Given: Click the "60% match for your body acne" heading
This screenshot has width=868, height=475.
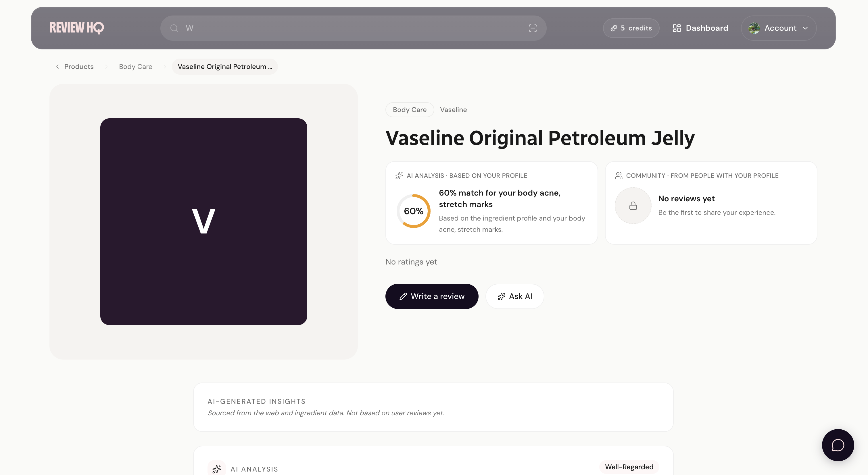Looking at the screenshot, I should coord(500,199).
